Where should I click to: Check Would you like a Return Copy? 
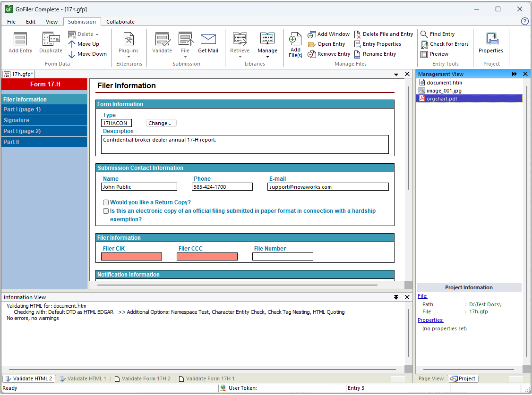tap(106, 202)
